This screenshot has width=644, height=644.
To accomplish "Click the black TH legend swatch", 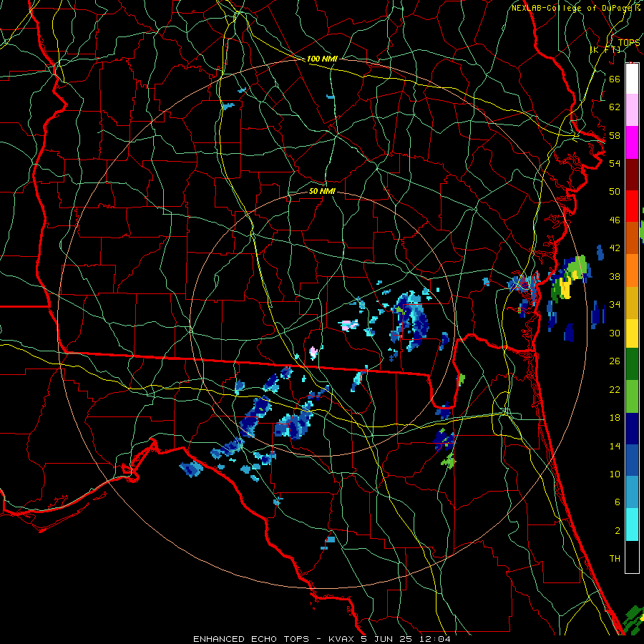I will point(632,557).
